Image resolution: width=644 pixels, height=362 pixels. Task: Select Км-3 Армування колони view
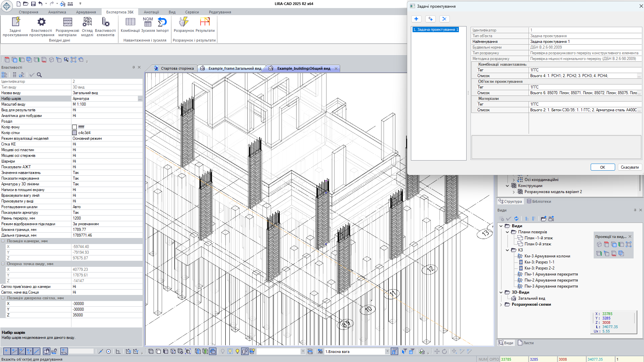(x=547, y=256)
